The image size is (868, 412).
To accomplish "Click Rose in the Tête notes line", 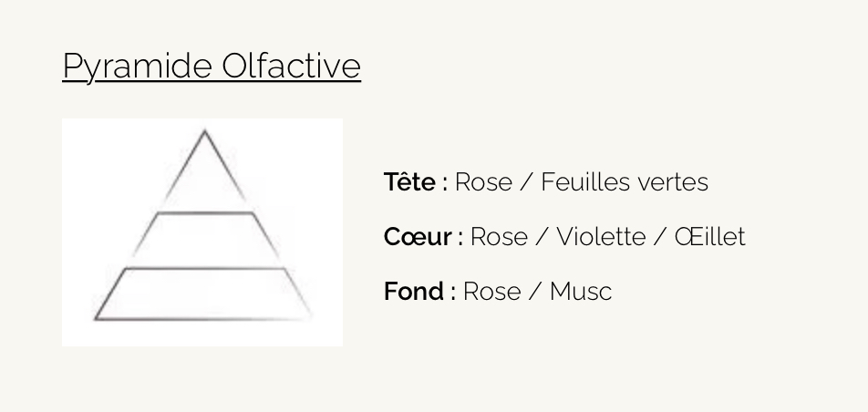I will [x=483, y=181].
